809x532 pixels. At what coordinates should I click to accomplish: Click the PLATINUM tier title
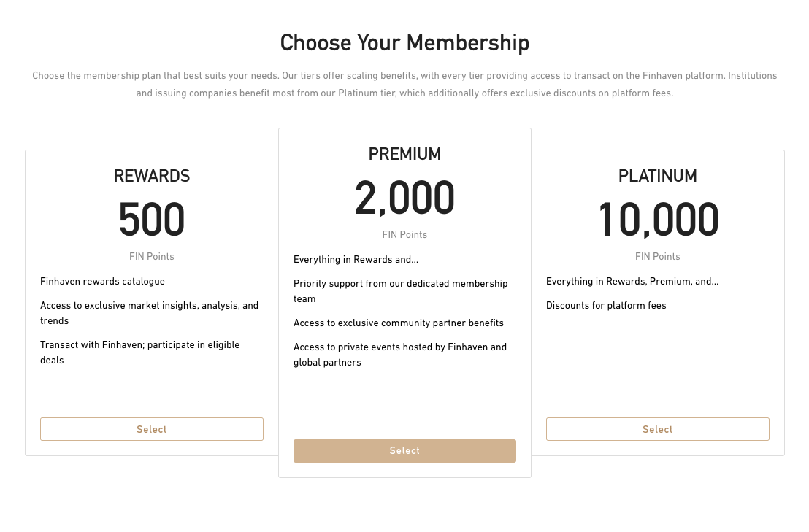click(x=657, y=176)
